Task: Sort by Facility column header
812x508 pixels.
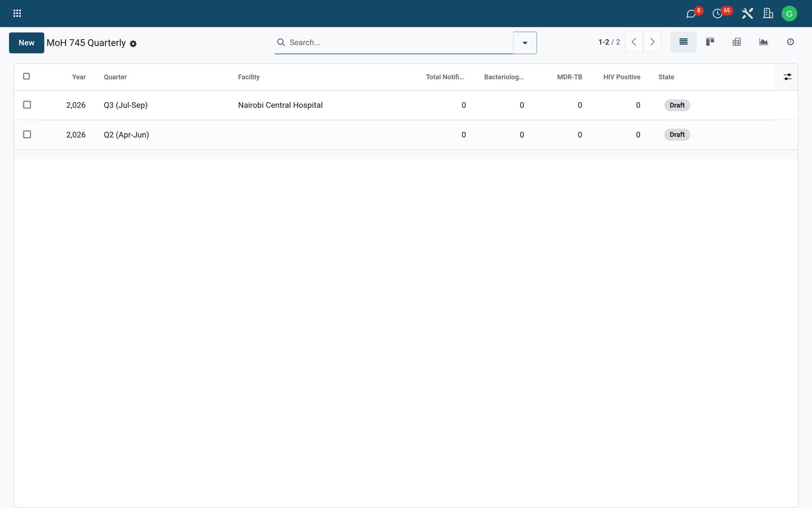Action: point(249,77)
